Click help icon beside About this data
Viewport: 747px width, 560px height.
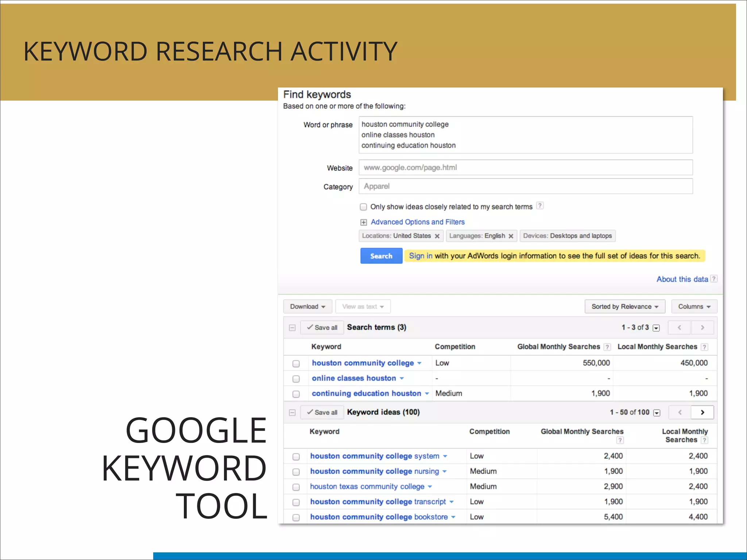714,279
